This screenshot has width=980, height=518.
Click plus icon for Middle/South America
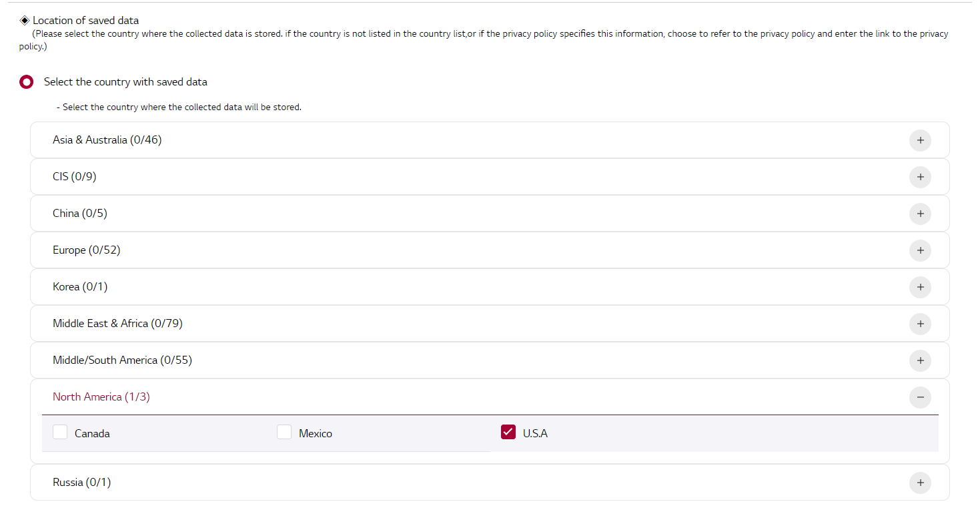920,360
